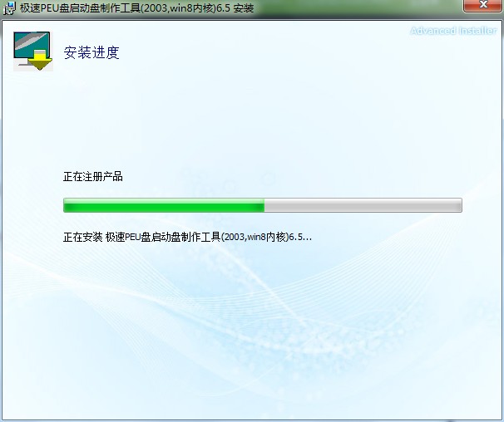Click the installer icon in title bar
Screen dimensions: 504x422
coord(9,7)
